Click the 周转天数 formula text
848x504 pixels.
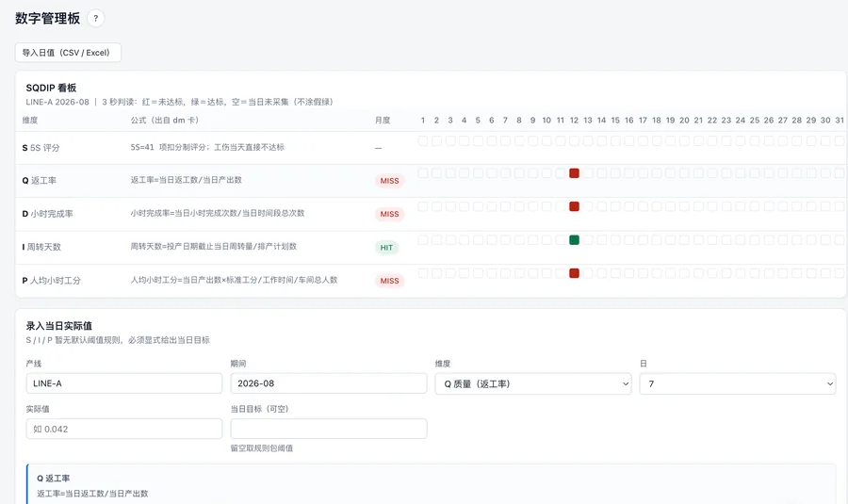[x=214, y=247]
